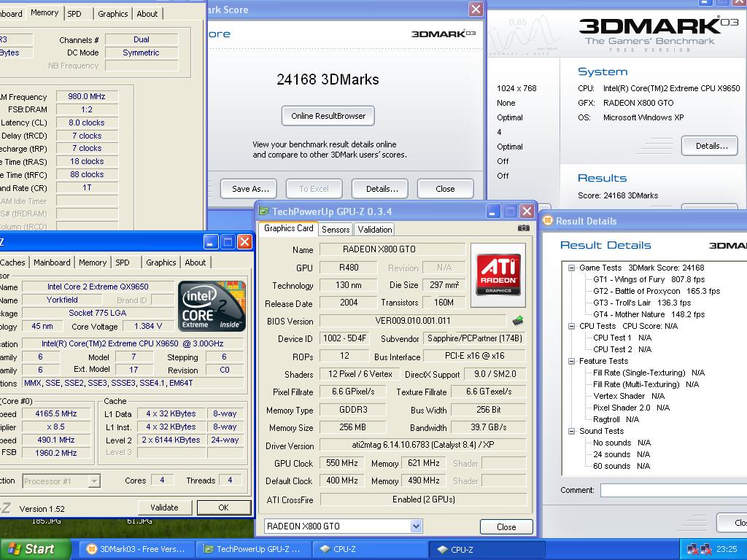
Task: Collapse the Game Tests tree node
Action: (571, 268)
